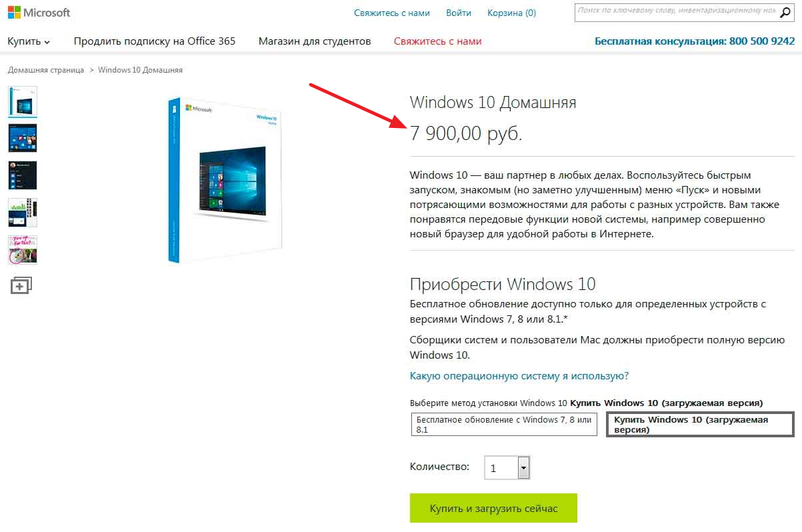Viewport: 802px width, 532px height.
Task: Expand the Купить menu chevron
Action: [x=47, y=42]
